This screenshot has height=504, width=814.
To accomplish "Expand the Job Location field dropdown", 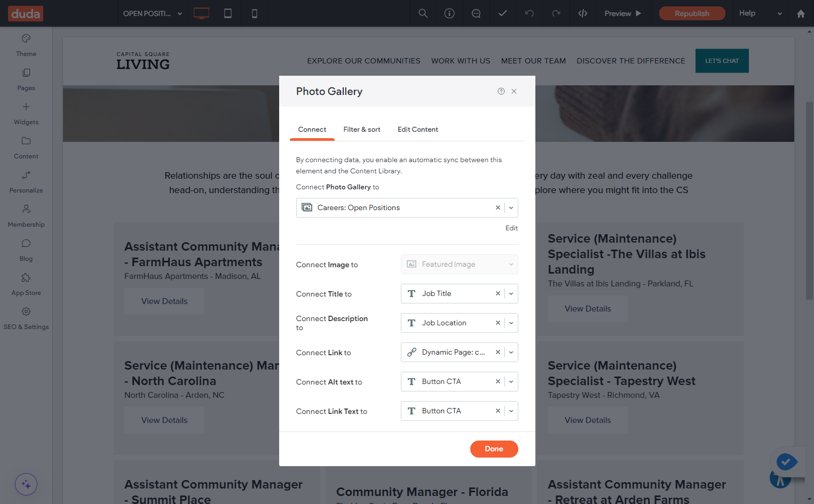I will 511,323.
